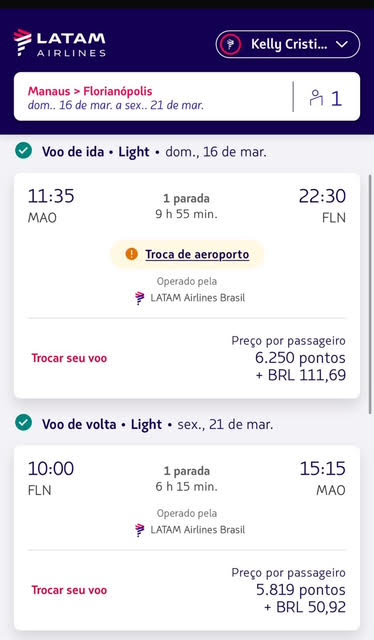
Task: Click the green check beside Voo de ida
Action: point(24,151)
